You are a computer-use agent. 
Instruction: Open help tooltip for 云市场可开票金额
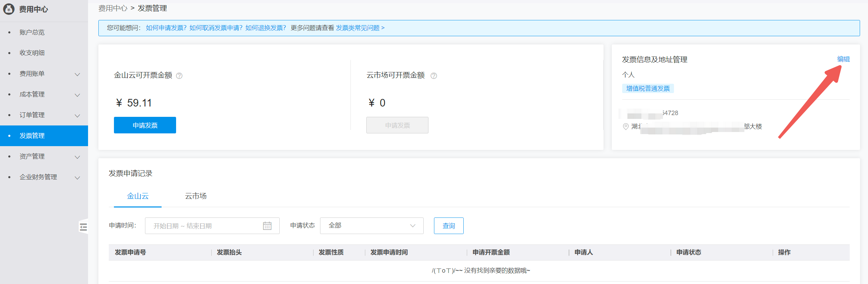[434, 76]
